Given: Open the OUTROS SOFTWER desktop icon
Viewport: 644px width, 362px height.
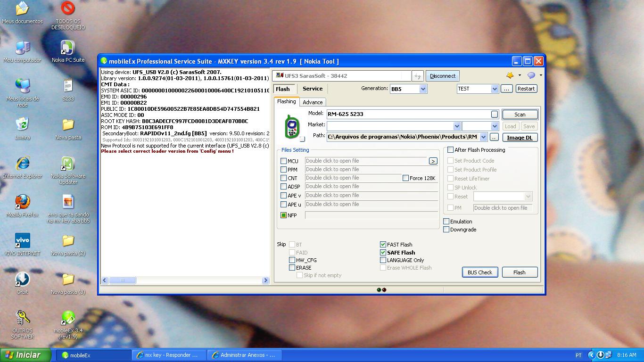Looking at the screenshot, I should tap(22, 325).
